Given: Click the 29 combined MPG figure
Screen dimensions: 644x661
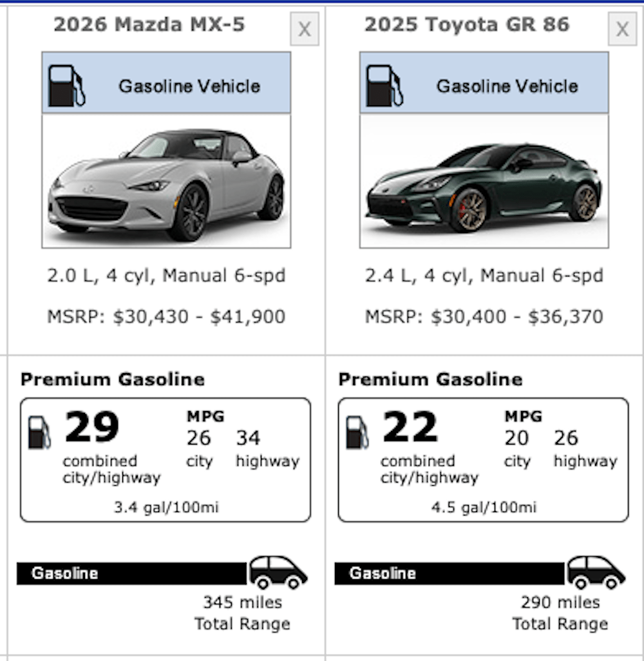Looking at the screenshot, I should (92, 427).
